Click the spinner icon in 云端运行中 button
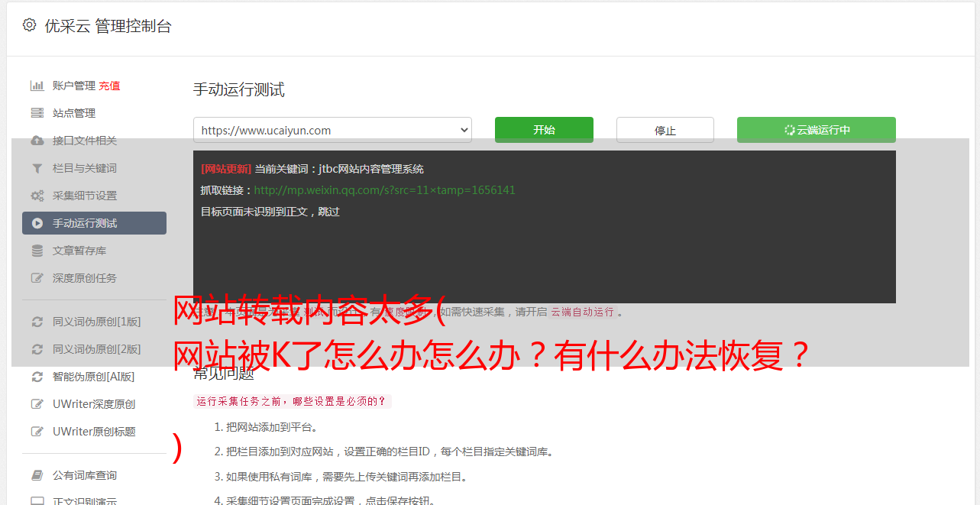 click(x=789, y=130)
